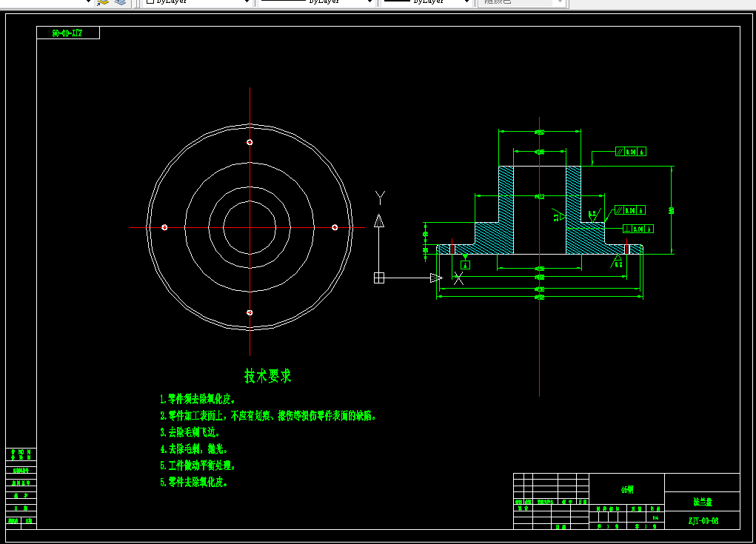756x544 pixels.
Task: Select the vertical overall height dimension text
Action: (x=671, y=210)
